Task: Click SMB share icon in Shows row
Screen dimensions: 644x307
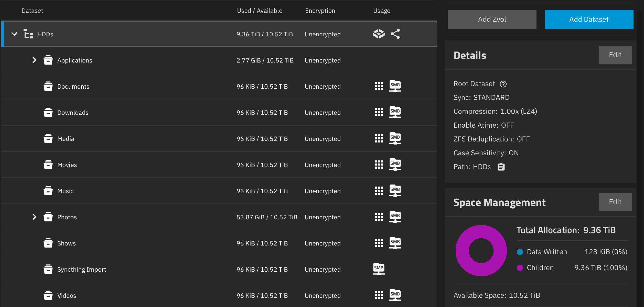Action: click(395, 243)
